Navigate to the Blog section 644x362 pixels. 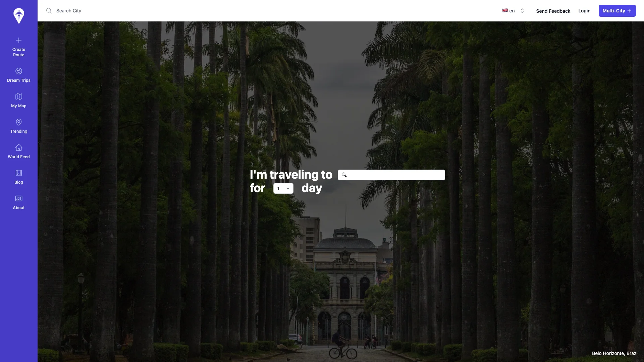[18, 176]
